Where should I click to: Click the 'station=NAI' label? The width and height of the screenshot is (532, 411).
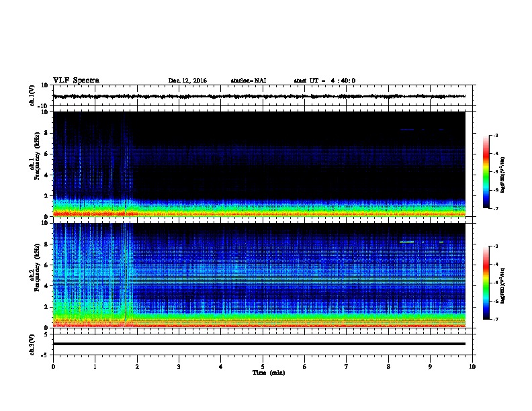pos(249,81)
